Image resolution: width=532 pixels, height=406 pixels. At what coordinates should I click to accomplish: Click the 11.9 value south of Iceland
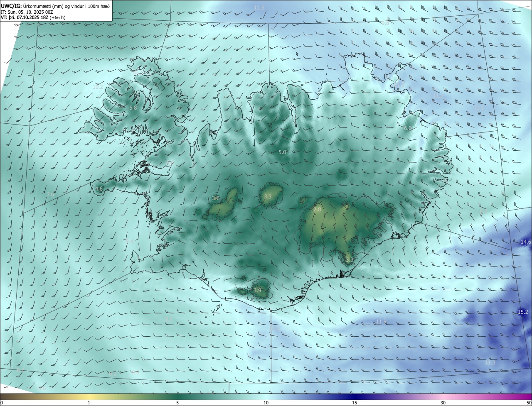pos(381,322)
